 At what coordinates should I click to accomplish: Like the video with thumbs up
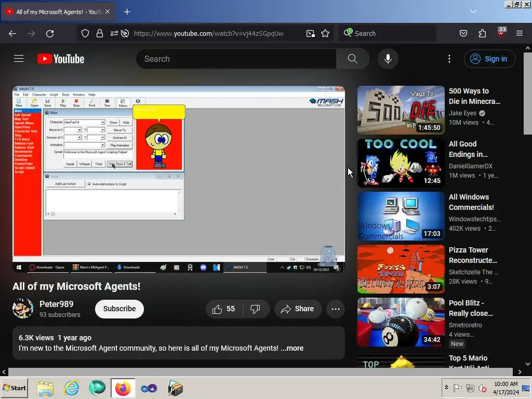click(223, 309)
